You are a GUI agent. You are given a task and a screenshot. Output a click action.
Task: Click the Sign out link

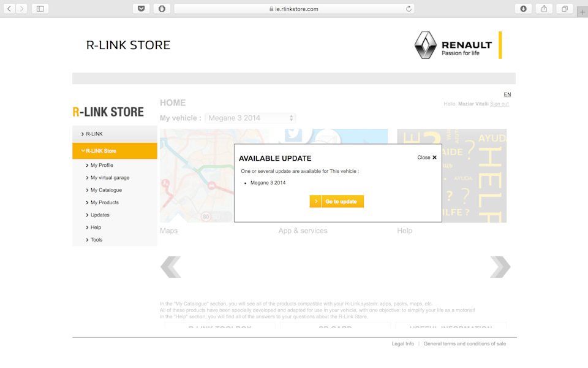click(500, 104)
